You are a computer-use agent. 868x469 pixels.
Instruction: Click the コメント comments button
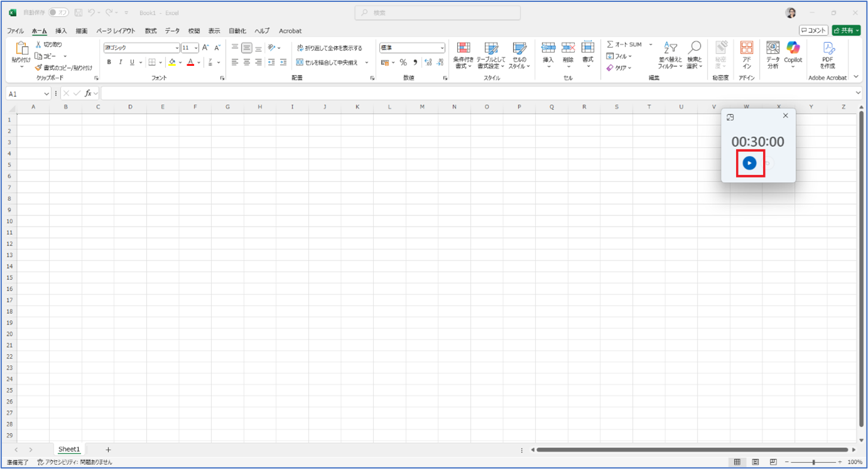pos(813,30)
